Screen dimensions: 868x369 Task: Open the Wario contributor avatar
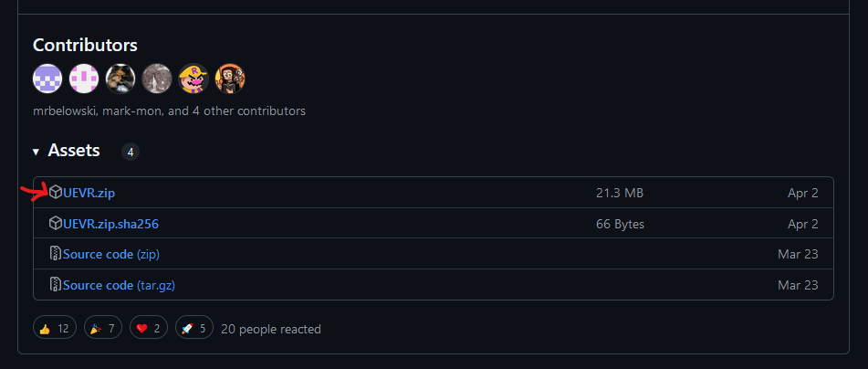(x=193, y=79)
